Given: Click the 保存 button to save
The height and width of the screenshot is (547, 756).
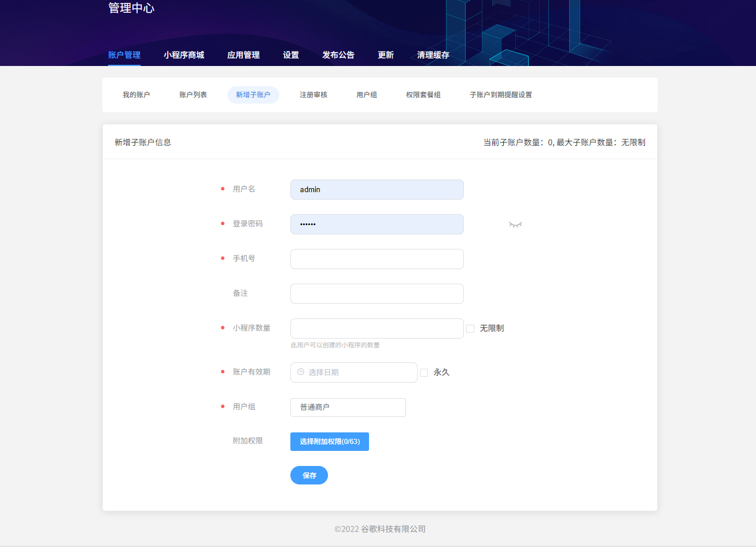Looking at the screenshot, I should point(309,475).
